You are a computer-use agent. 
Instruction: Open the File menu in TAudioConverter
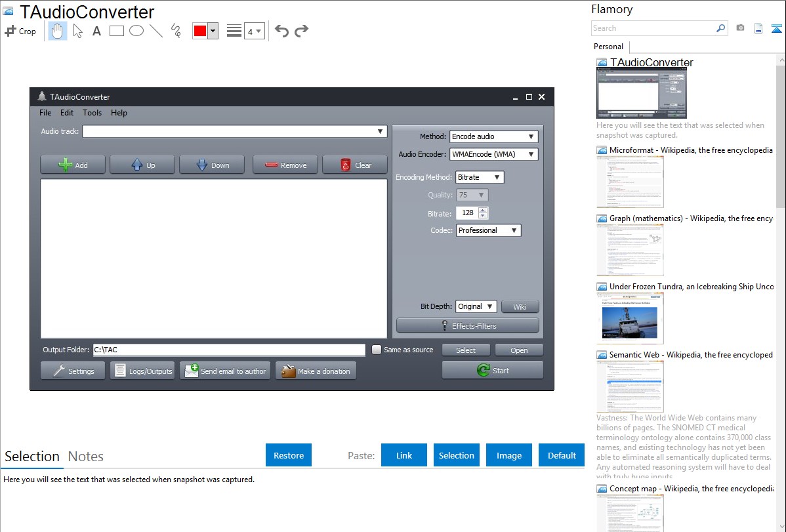(45, 113)
